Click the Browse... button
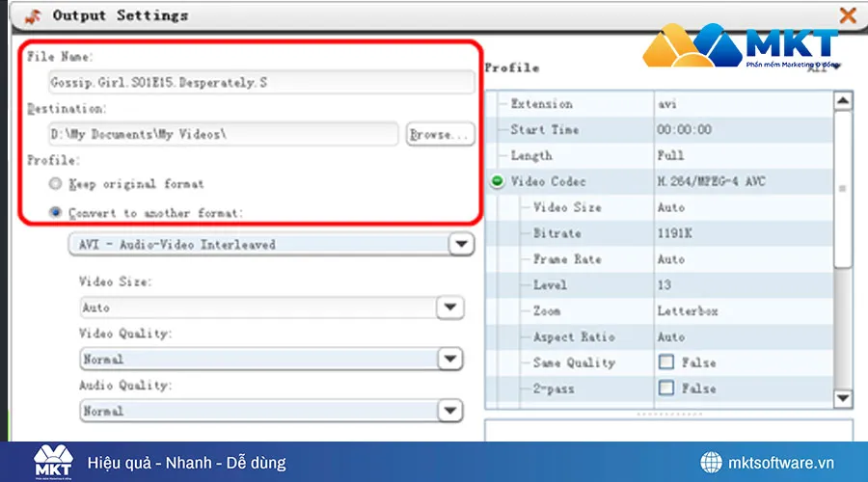868x482 pixels. pyautogui.click(x=440, y=134)
